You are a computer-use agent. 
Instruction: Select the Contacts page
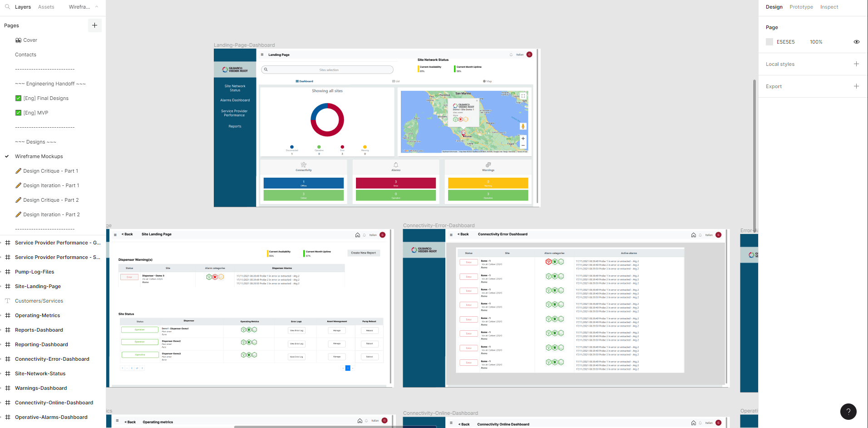[25, 55]
